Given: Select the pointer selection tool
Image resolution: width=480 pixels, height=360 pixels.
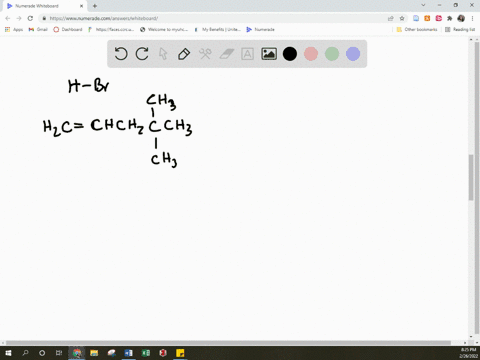Looking at the screenshot, I should [x=163, y=54].
